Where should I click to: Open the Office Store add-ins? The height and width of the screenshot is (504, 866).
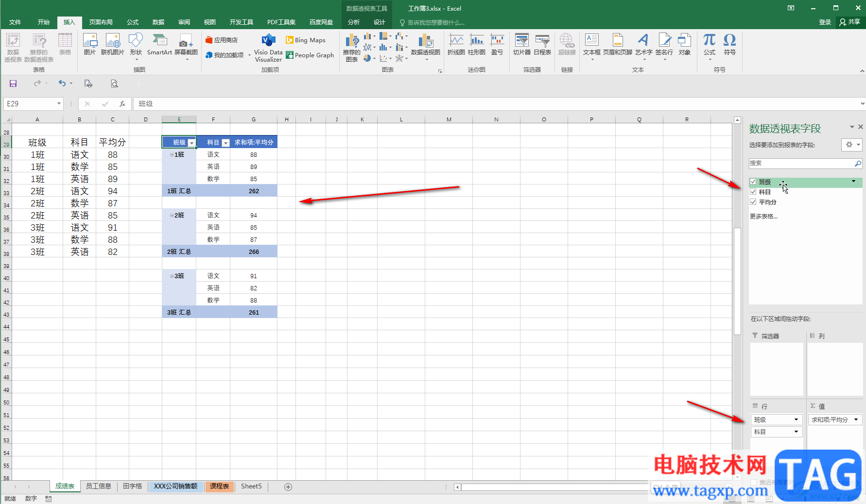pyautogui.click(x=222, y=40)
